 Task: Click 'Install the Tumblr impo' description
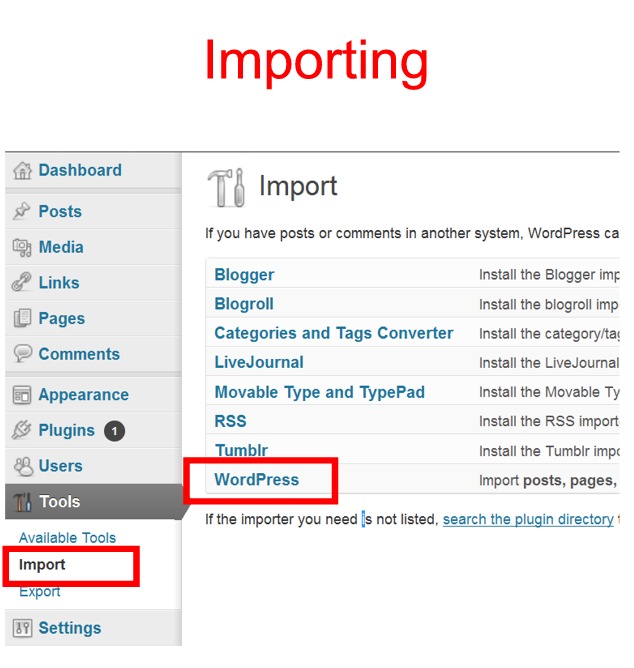click(x=549, y=451)
